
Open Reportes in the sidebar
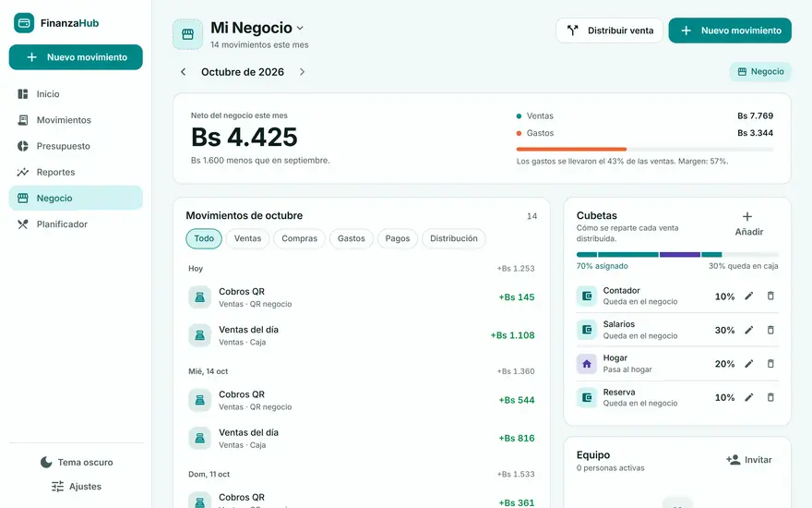tap(76, 172)
